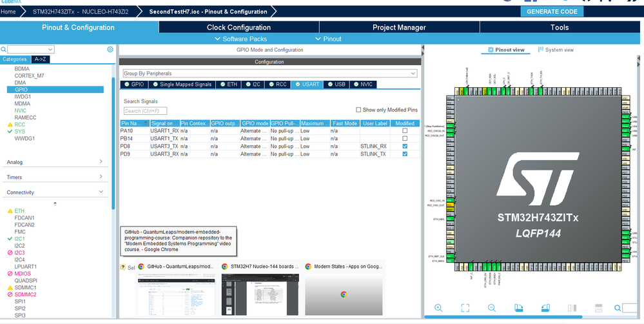Open the ETH signals tab

[228, 85]
